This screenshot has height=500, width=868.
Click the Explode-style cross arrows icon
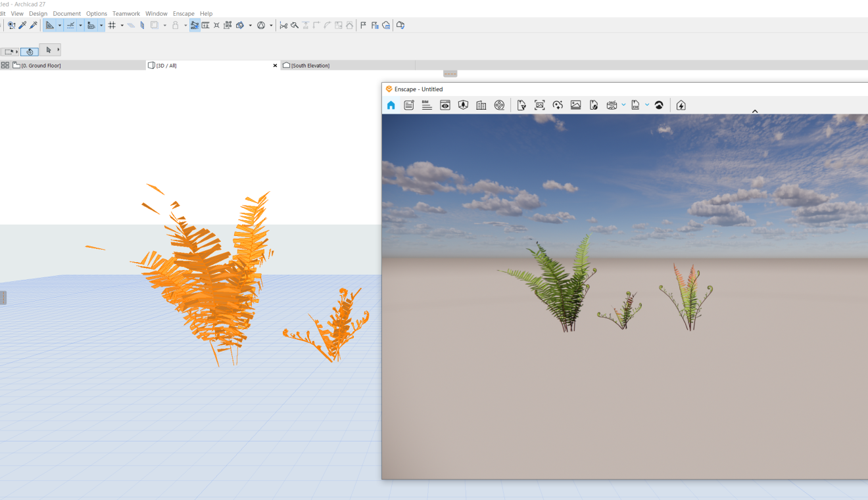pos(216,25)
